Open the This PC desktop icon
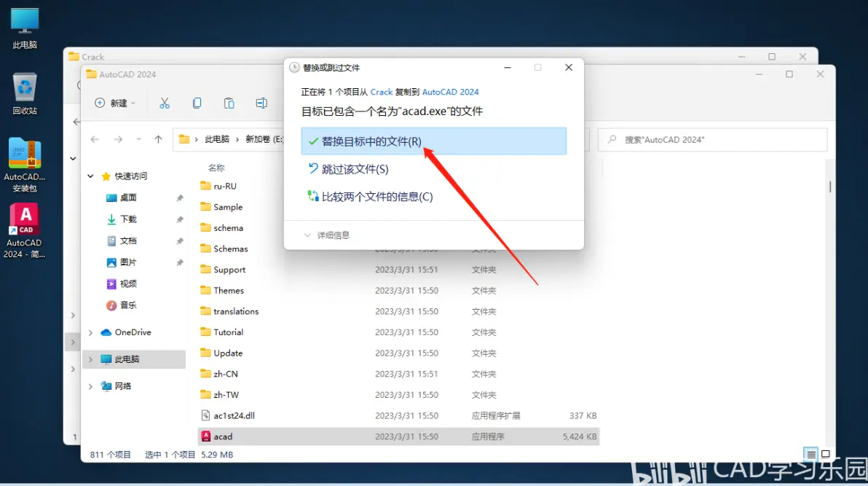This screenshot has height=486, width=868. pyautogui.click(x=25, y=28)
